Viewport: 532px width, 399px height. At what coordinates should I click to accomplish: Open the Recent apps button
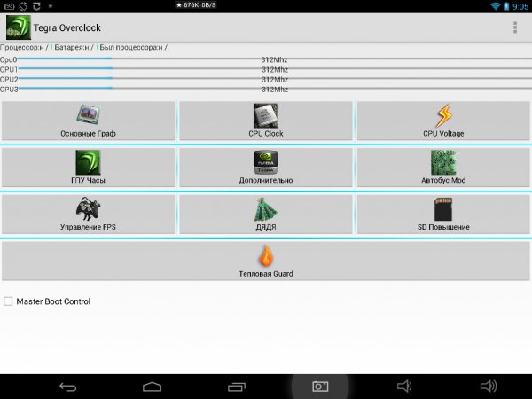pos(237,387)
